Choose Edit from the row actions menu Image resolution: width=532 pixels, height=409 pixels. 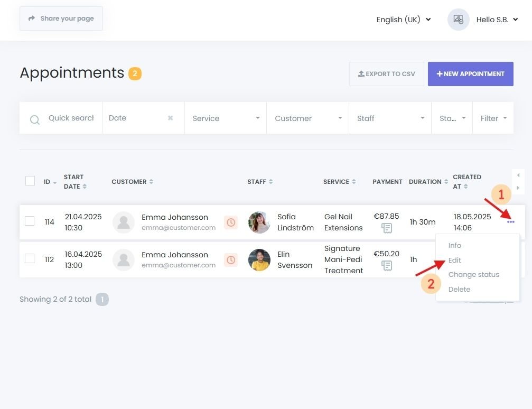[x=454, y=260]
